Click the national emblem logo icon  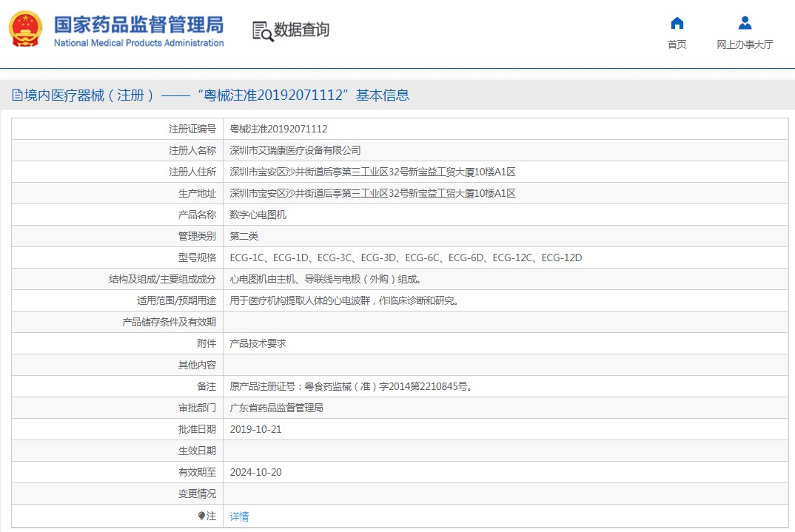25,29
